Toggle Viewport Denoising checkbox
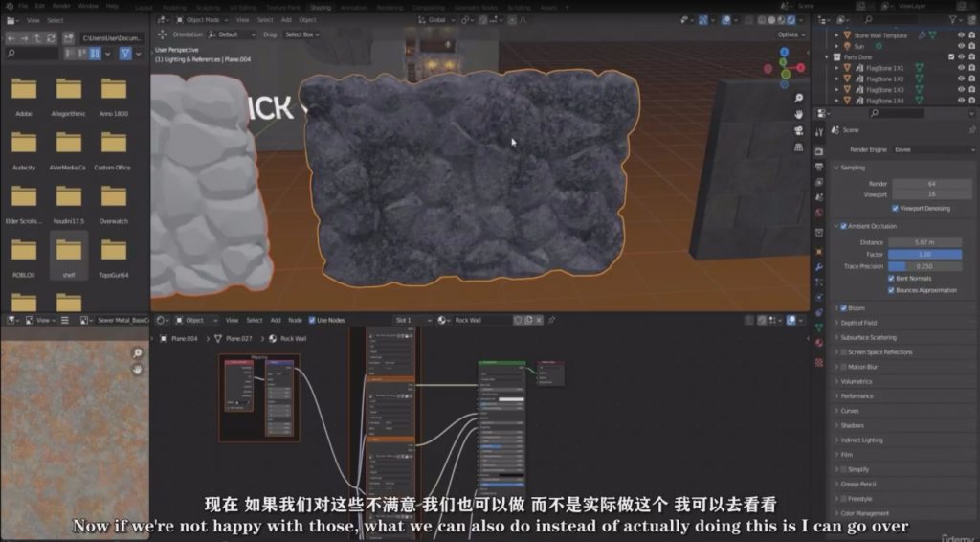The width and height of the screenshot is (980, 542). pos(896,208)
